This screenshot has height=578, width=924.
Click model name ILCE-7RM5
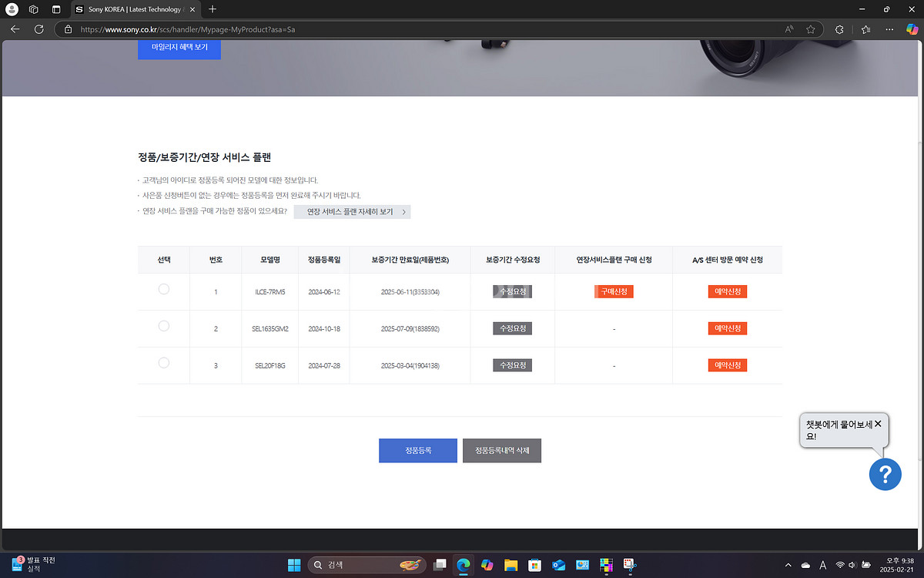click(x=269, y=292)
